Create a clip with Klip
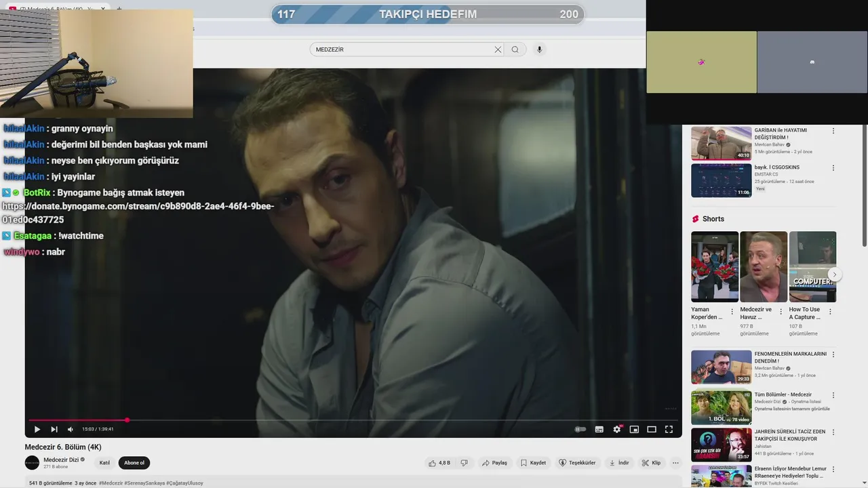868x488 pixels. pyautogui.click(x=651, y=463)
